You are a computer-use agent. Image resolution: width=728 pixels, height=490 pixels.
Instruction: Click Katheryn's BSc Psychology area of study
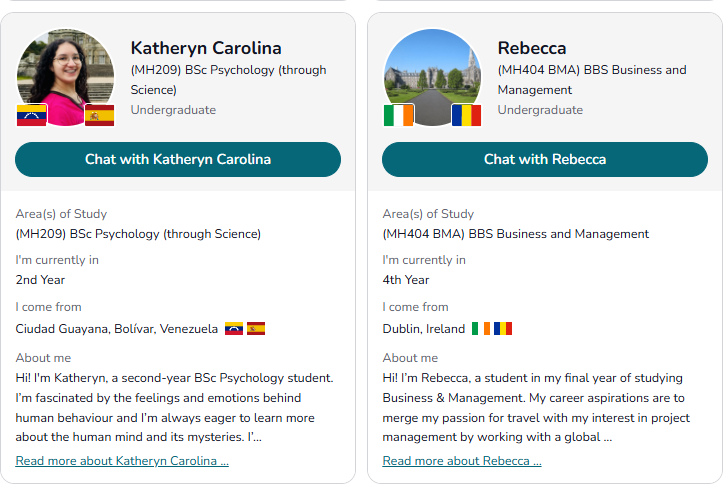138,234
